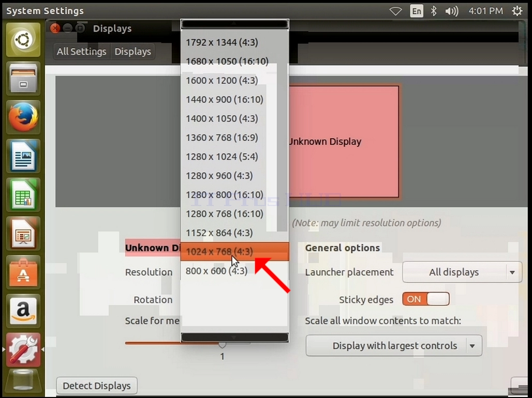Choose 800 x 600 (4:3) resolution
Image resolution: width=532 pixels, height=398 pixels.
pyautogui.click(x=234, y=271)
